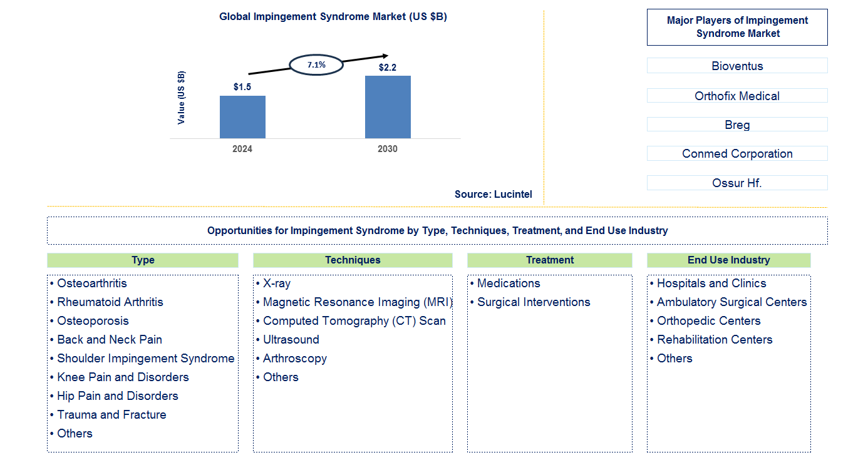Click the $1.5 value label
868x465 pixels.
(x=242, y=87)
